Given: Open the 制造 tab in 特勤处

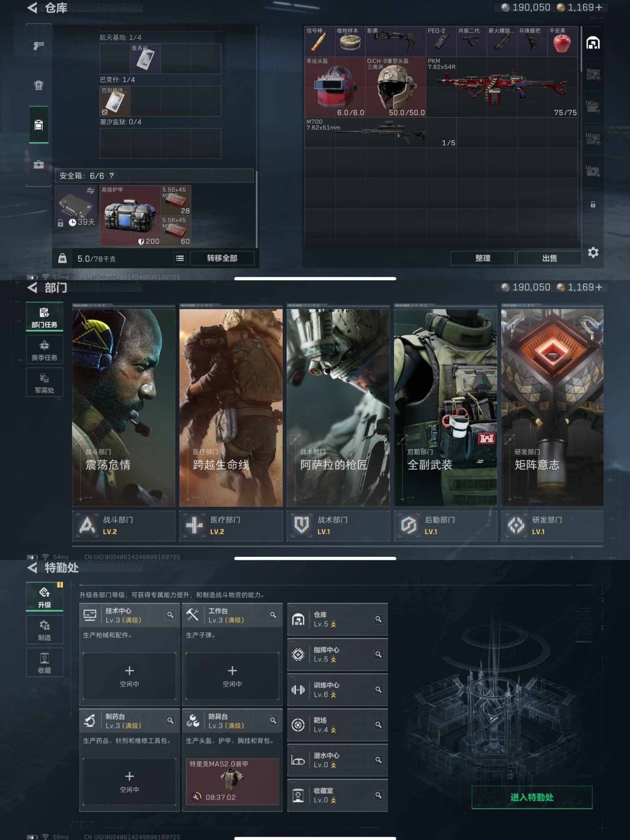Looking at the screenshot, I should point(45,630).
